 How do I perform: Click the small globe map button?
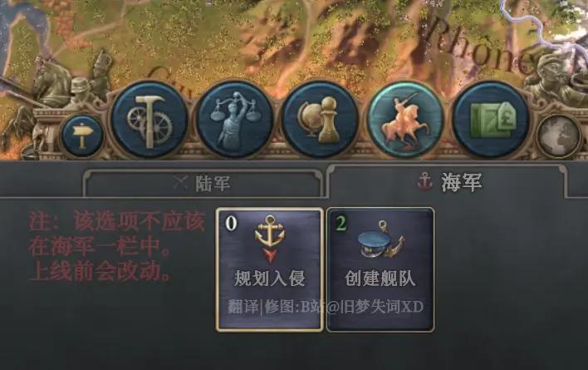559,135
